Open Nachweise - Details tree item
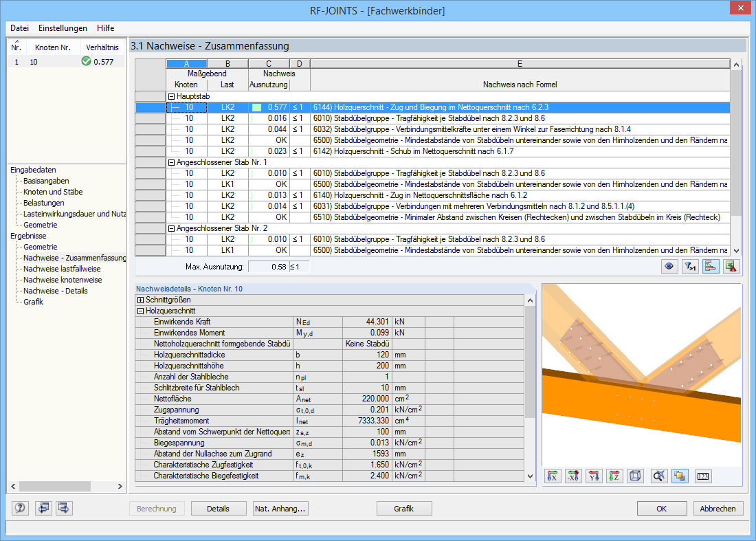756x541 pixels. tap(56, 291)
